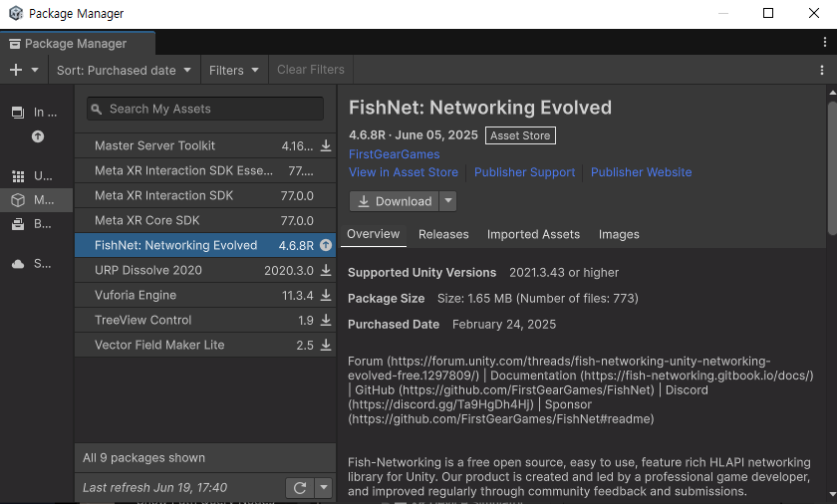The height and width of the screenshot is (504, 837).
Task: Click download icon for Master Server Toolkit
Action: (326, 145)
